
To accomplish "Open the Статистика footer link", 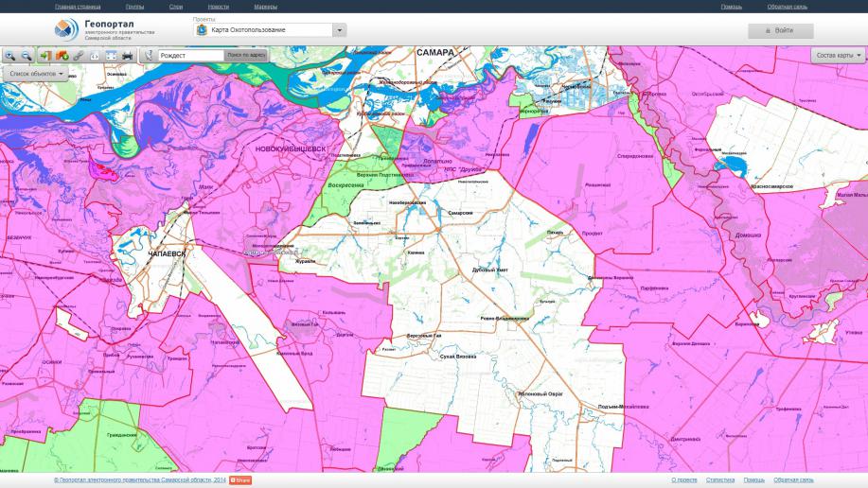I will pos(720,480).
